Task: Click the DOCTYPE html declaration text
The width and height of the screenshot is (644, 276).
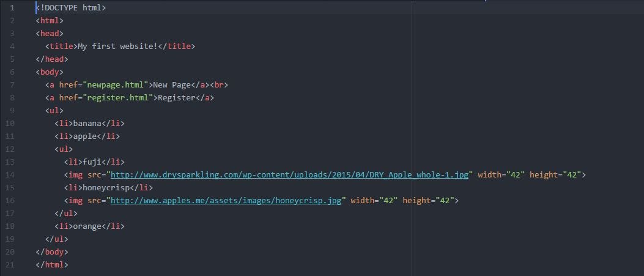Action: pyautogui.click(x=71, y=8)
